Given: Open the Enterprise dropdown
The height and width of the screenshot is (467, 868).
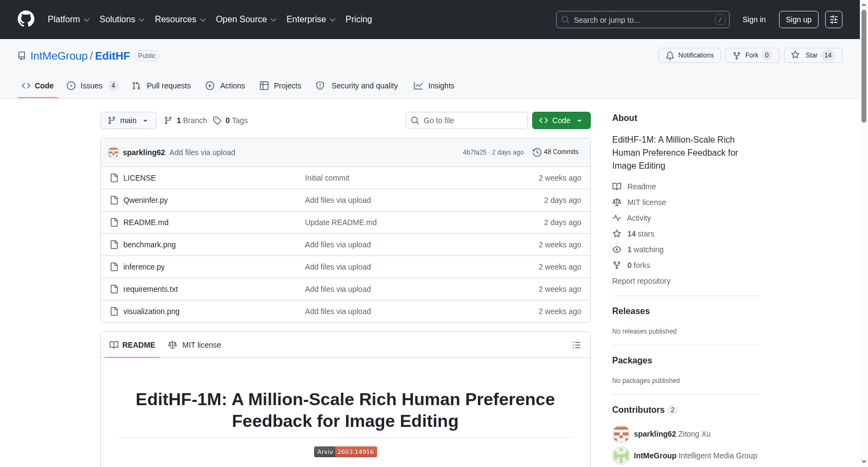Looking at the screenshot, I should 311,20.
